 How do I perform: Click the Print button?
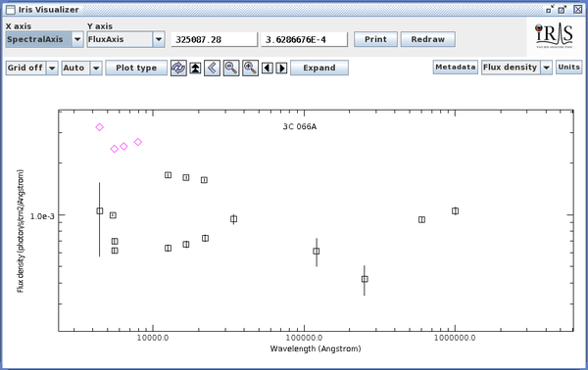coord(375,39)
